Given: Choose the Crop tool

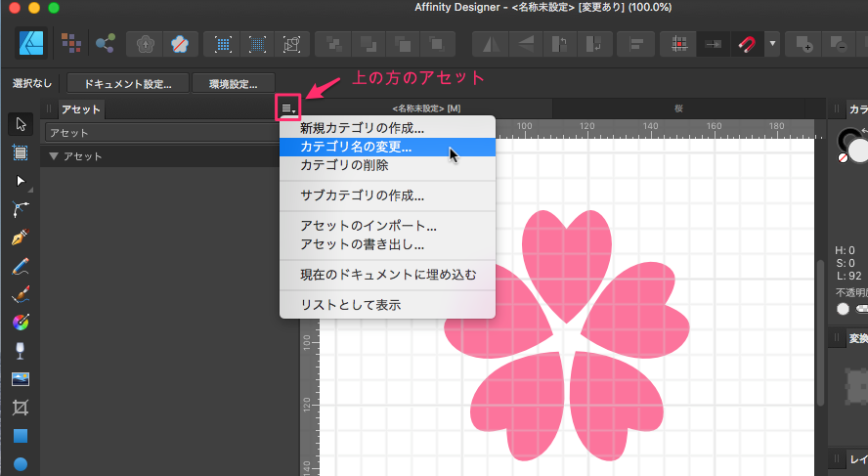Looking at the screenshot, I should click(21, 407).
